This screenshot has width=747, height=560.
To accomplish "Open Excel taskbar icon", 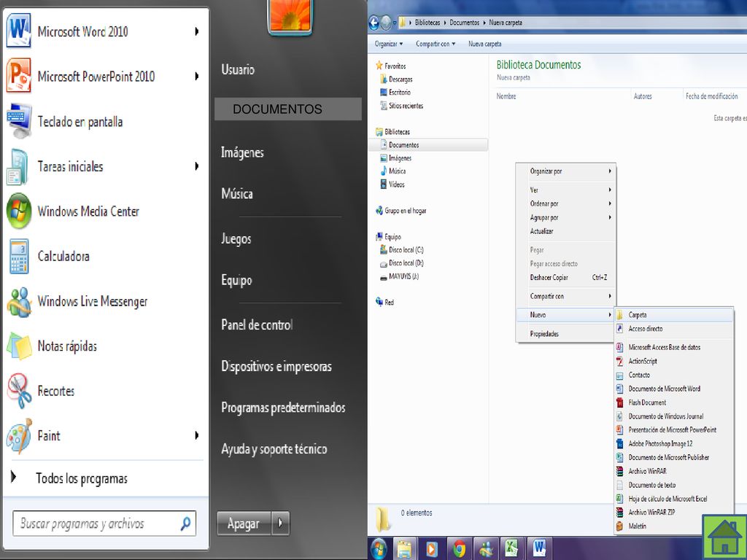I will tap(511, 548).
